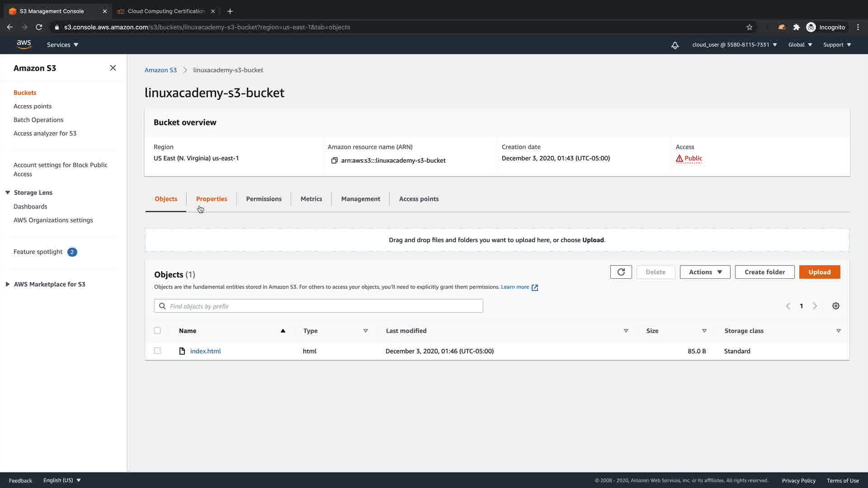Switch to the Properties tab
Viewport: 868px width, 488px height.
point(211,199)
